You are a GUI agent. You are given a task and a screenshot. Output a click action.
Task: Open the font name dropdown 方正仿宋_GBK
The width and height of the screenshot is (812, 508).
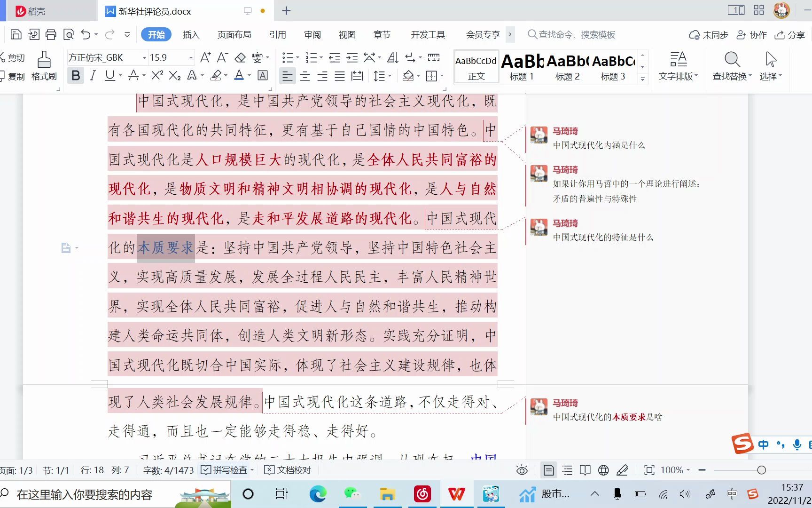(144, 57)
